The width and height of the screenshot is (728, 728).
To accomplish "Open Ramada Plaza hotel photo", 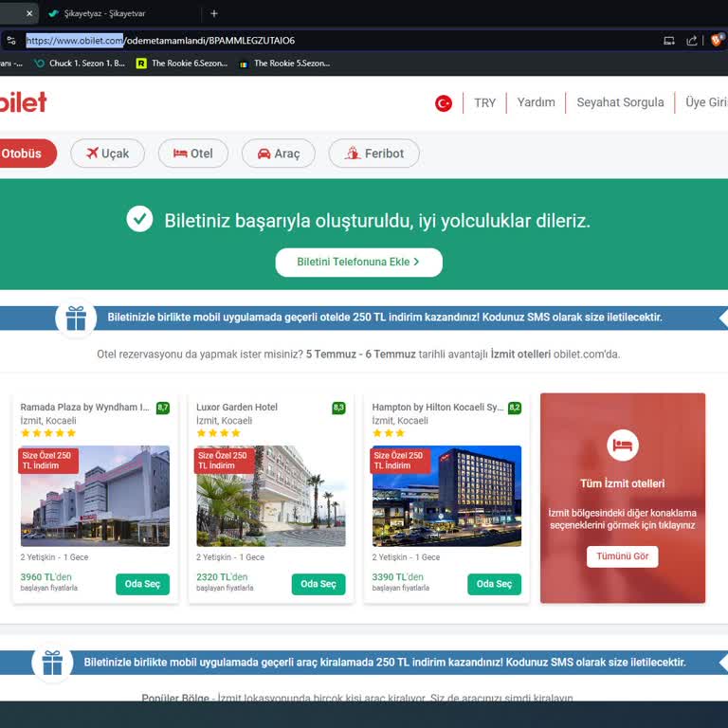I will point(95,496).
